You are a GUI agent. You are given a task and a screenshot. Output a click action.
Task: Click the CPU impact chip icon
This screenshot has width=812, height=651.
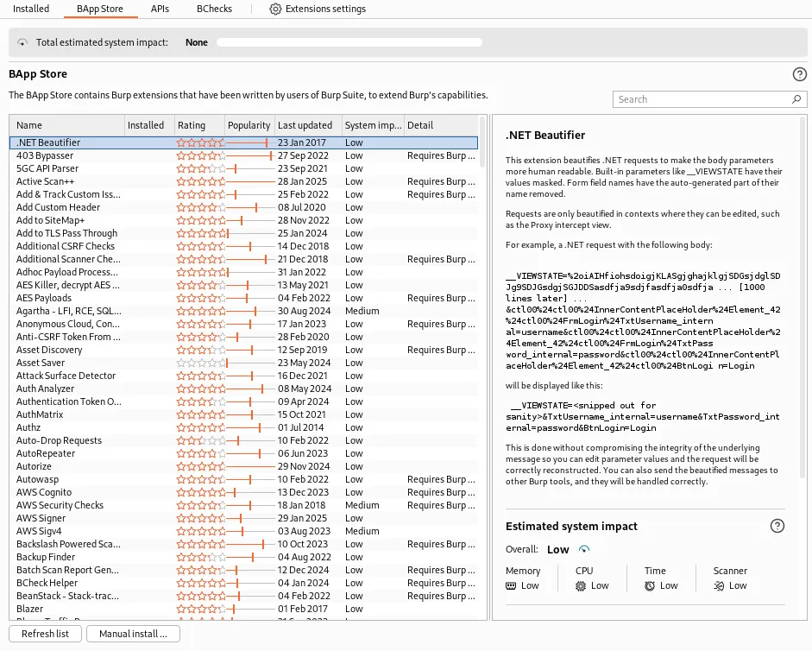tap(581, 585)
